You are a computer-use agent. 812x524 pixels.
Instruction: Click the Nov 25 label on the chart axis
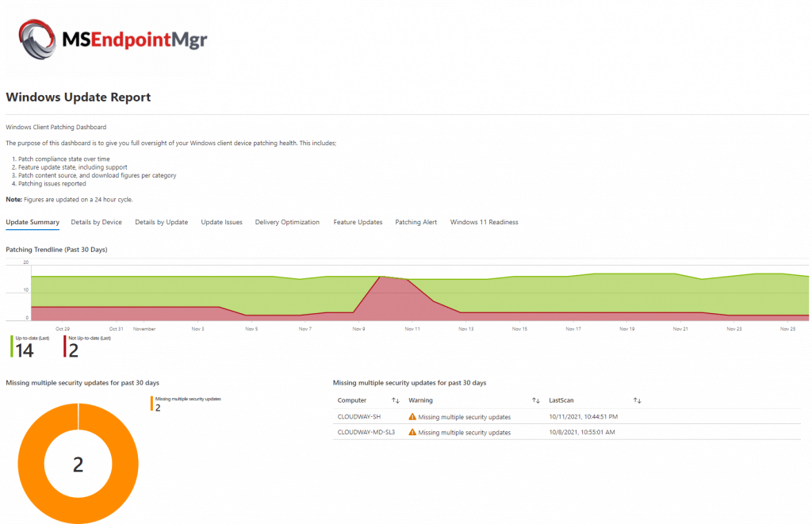point(788,329)
